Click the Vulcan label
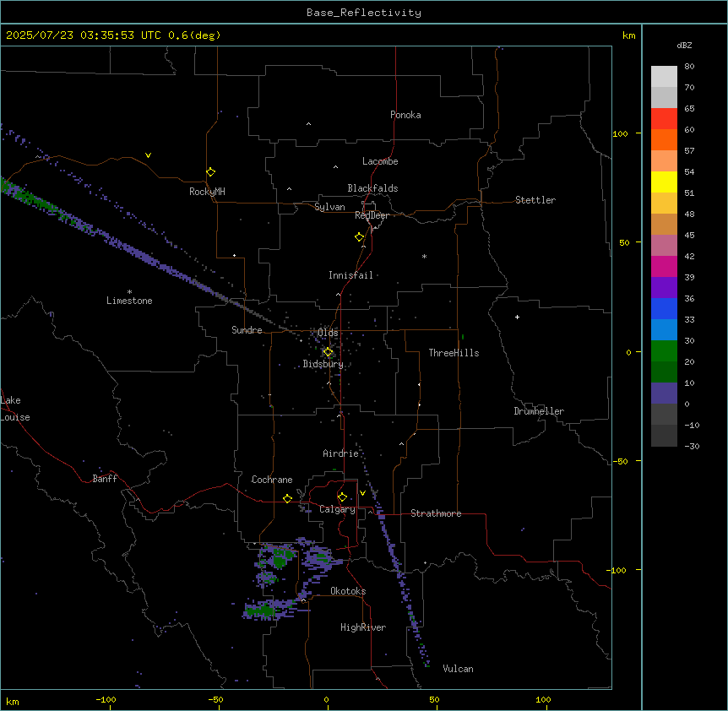 [458, 669]
